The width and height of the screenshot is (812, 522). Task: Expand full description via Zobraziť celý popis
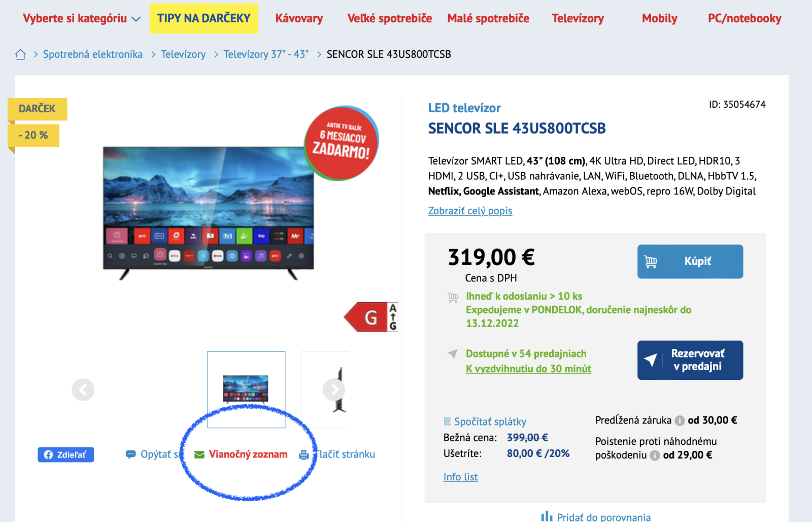coord(470,211)
